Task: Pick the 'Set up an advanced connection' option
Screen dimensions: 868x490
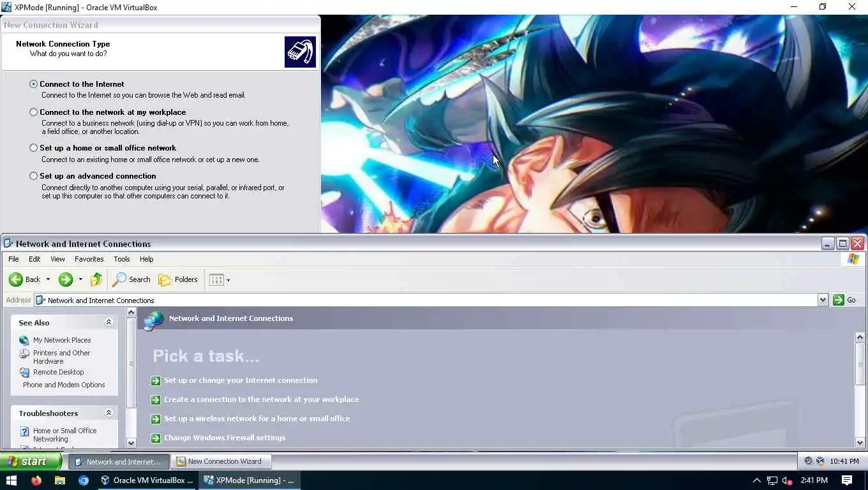Action: pos(33,176)
